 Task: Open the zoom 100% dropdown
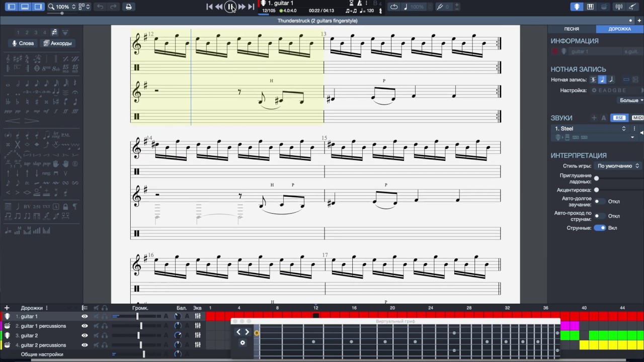point(62,7)
